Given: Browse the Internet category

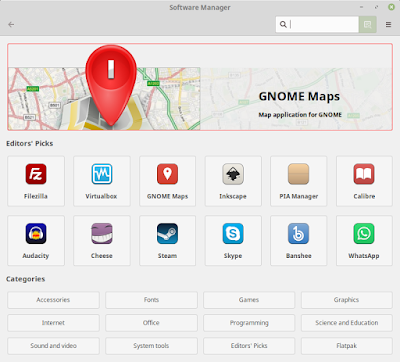Looking at the screenshot, I should point(53,323).
